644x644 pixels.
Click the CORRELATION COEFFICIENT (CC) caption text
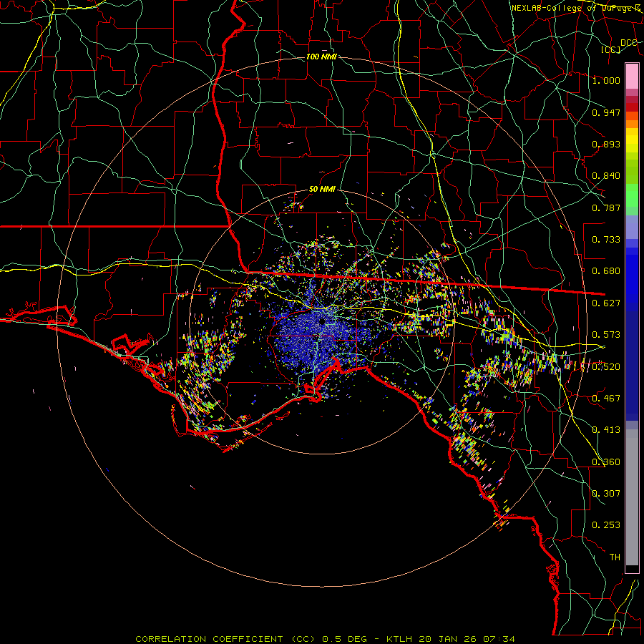(x=225, y=639)
